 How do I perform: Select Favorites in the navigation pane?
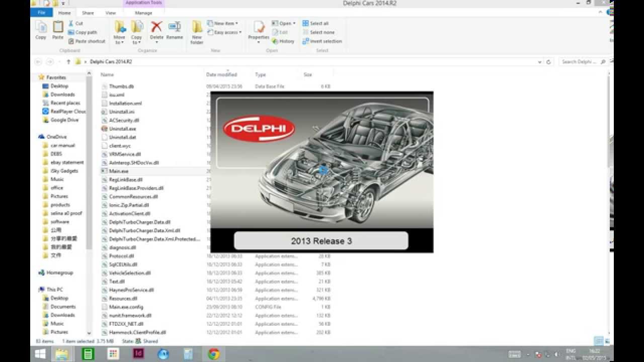click(56, 77)
